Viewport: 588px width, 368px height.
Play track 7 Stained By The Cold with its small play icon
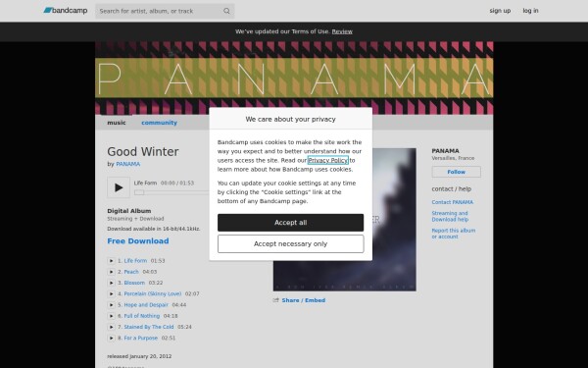[x=111, y=327]
